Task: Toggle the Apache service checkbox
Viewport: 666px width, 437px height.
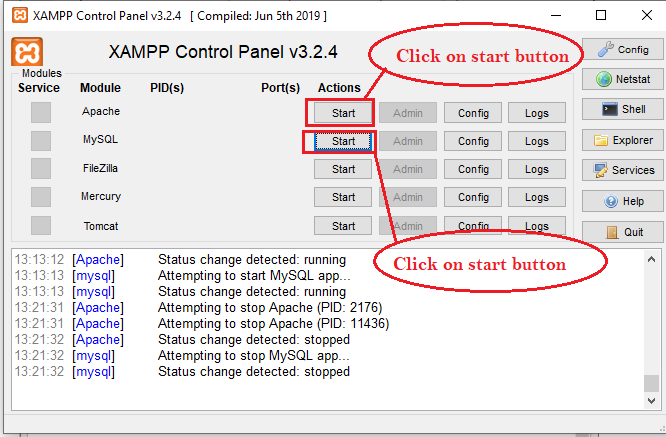Action: click(x=40, y=113)
